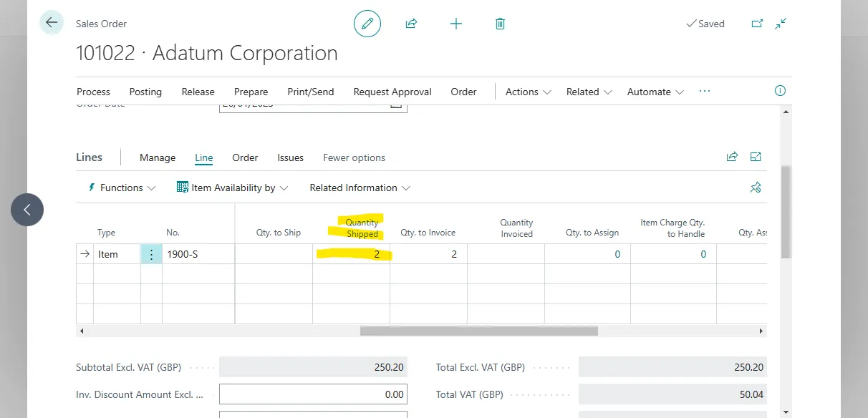
Task: Open the Order menu in action bar
Action: 463,92
